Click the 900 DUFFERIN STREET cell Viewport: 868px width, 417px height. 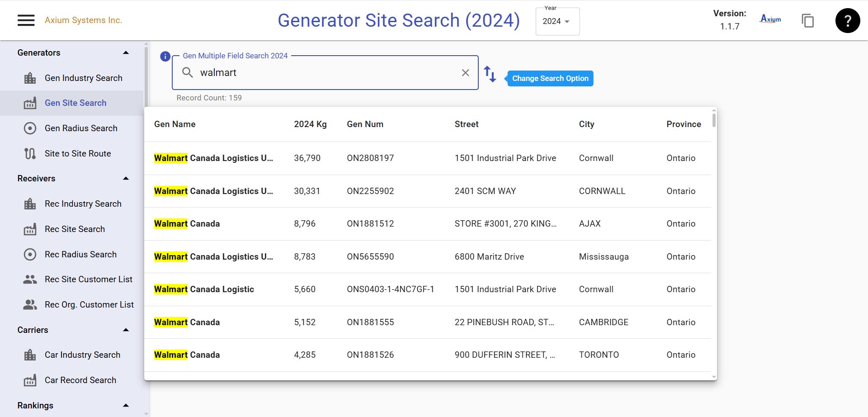(505, 355)
